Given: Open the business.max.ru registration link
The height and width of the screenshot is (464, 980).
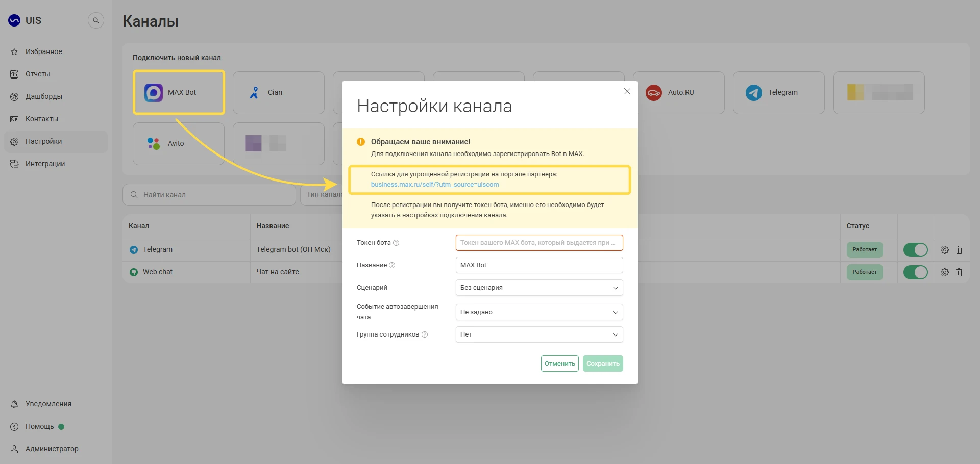Looking at the screenshot, I should [435, 185].
